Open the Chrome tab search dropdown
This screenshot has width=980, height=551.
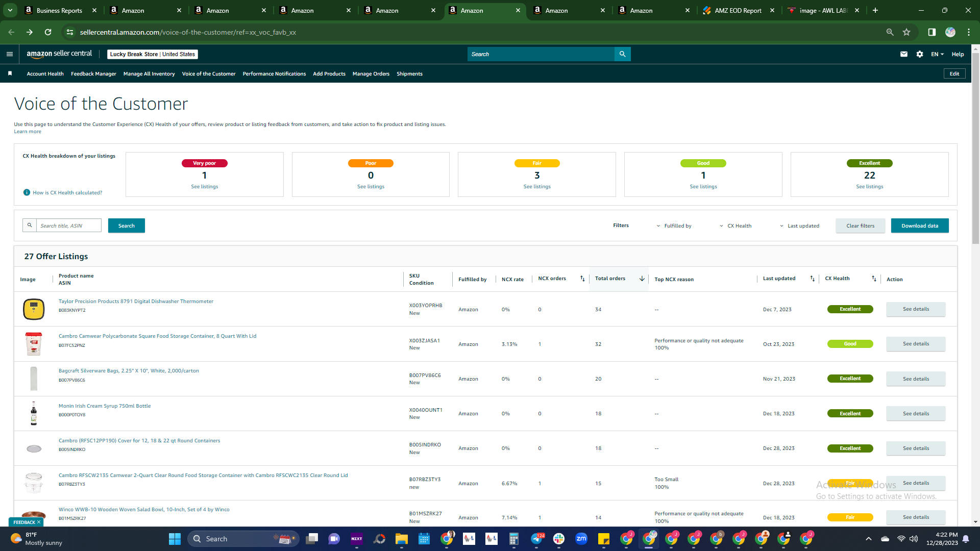10,10
